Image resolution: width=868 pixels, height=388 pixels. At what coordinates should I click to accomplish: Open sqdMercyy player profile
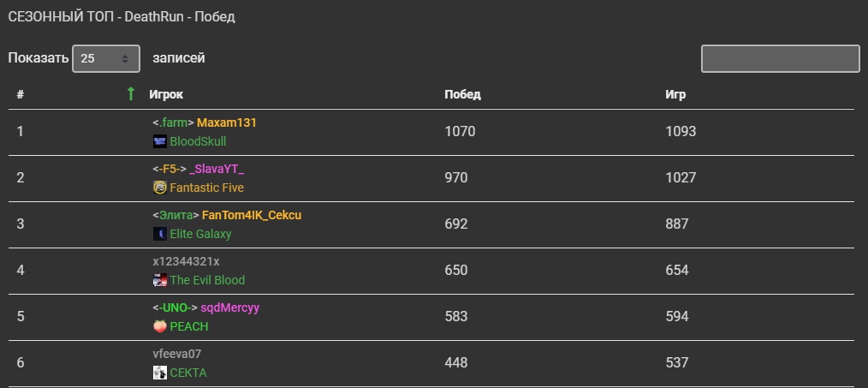[229, 307]
